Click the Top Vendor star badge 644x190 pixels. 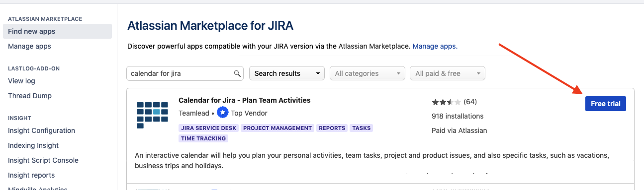(223, 113)
